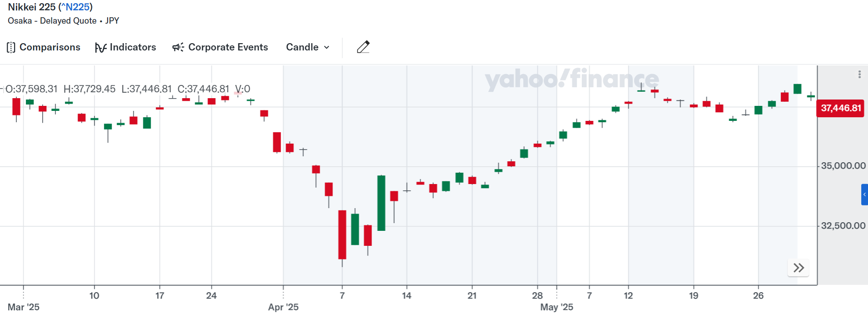Click the tall green candle after April 7
This screenshot has width=868, height=314.
pyautogui.click(x=381, y=203)
